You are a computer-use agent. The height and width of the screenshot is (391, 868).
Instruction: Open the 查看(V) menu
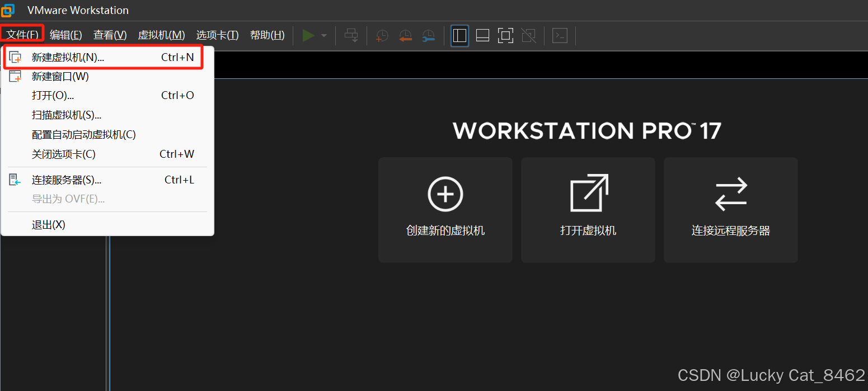tap(110, 35)
